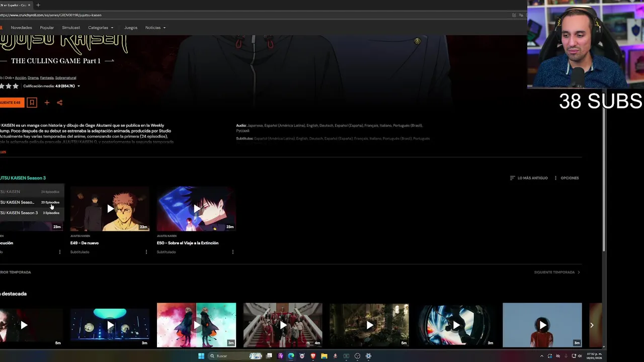
Task: Choose the 23 Episodios season option
Action: (x=31, y=202)
